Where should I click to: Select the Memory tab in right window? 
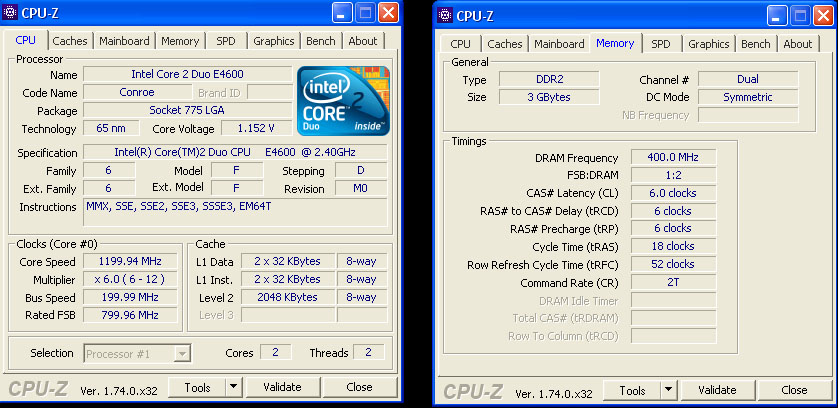click(x=615, y=43)
